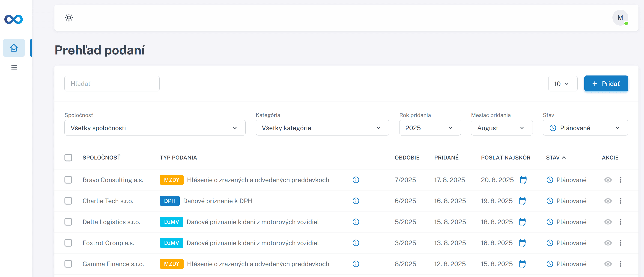Toggle the light/dark theme sun icon
Viewport: 644px width, 277px height.
[x=69, y=18]
